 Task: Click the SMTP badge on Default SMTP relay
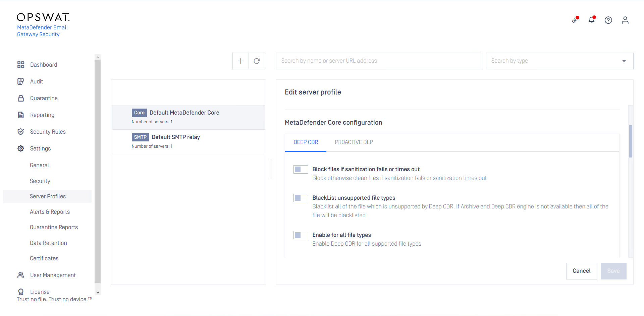tap(140, 137)
